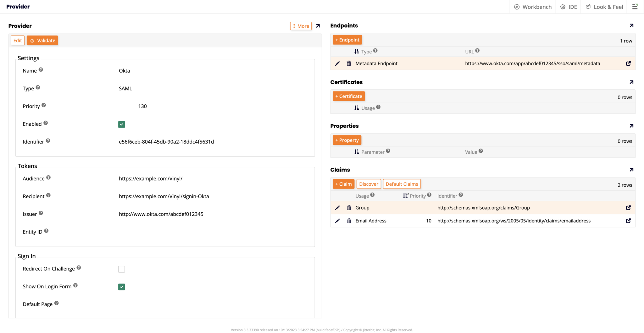Sort the Certificates table by Usage

pos(357,108)
